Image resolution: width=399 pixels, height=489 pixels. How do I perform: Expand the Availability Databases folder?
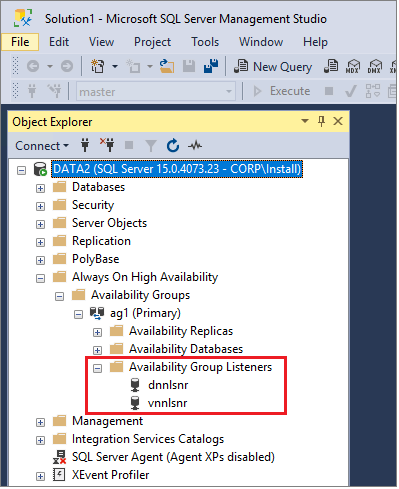[x=97, y=351]
